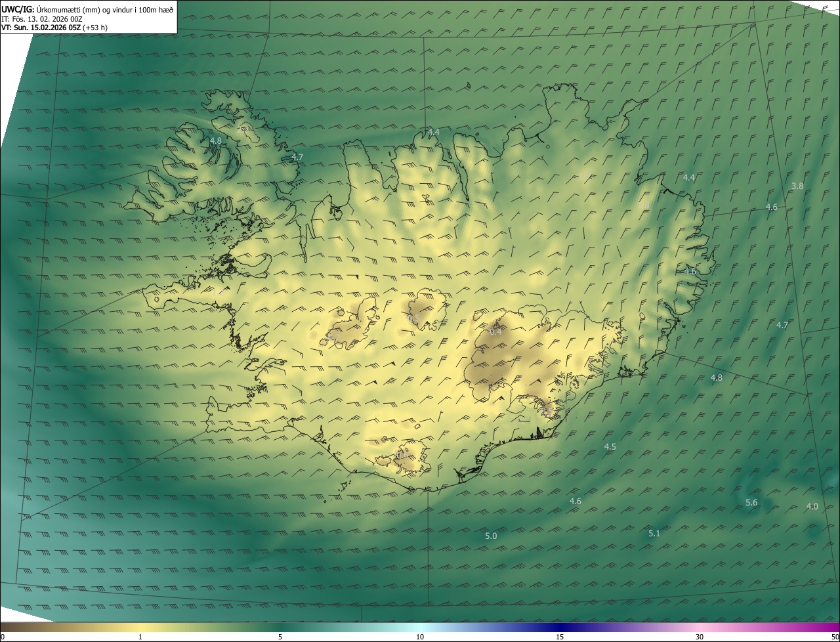
Task: Click the 5.1 value over the ocean
Action: tap(654, 534)
